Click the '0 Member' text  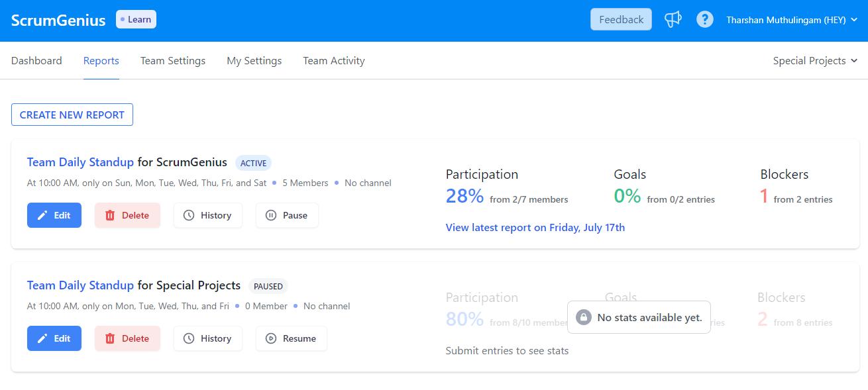pyautogui.click(x=266, y=306)
